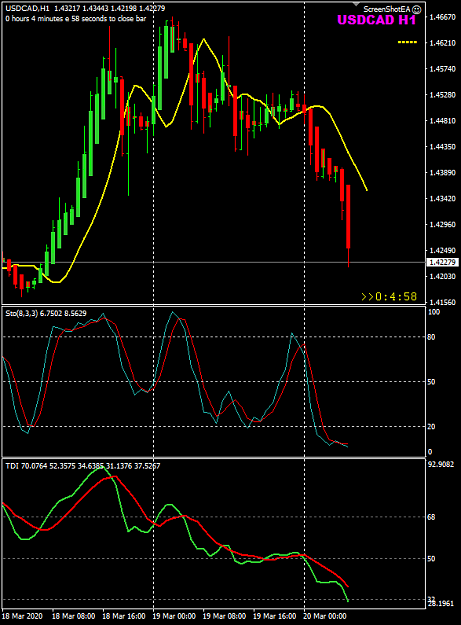Image resolution: width=461 pixels, height=625 pixels.
Task: Click the TDI scale value 68
Action: (x=431, y=517)
